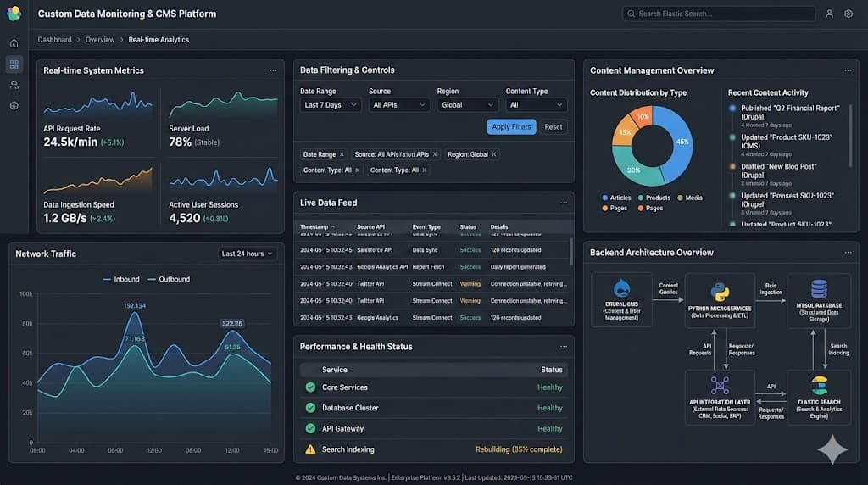Open the Last 24 hours dropdown
Screen dimensions: 868x485
pyautogui.click(x=248, y=254)
